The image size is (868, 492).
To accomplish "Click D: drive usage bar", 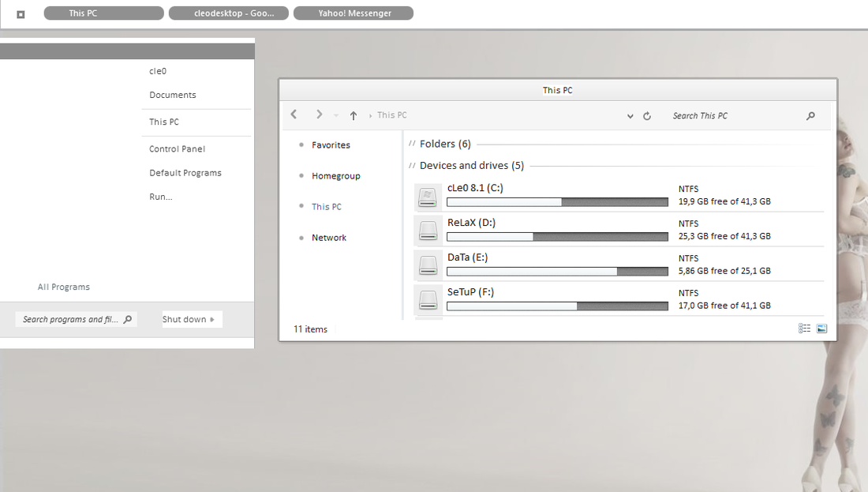I will (557, 237).
